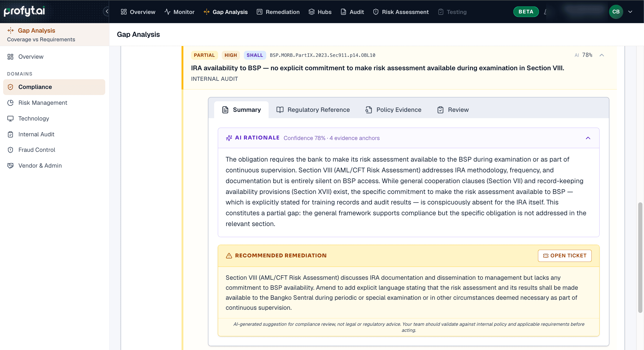Viewport: 644px width, 350px height.
Task: Click the PARTIAL status badge
Action: pyautogui.click(x=204, y=55)
